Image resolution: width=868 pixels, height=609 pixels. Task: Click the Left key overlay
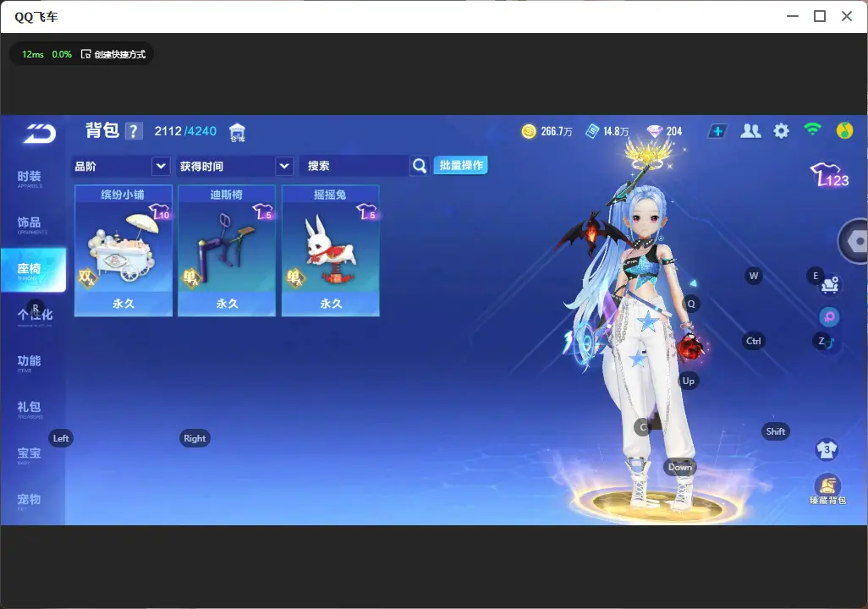(61, 438)
